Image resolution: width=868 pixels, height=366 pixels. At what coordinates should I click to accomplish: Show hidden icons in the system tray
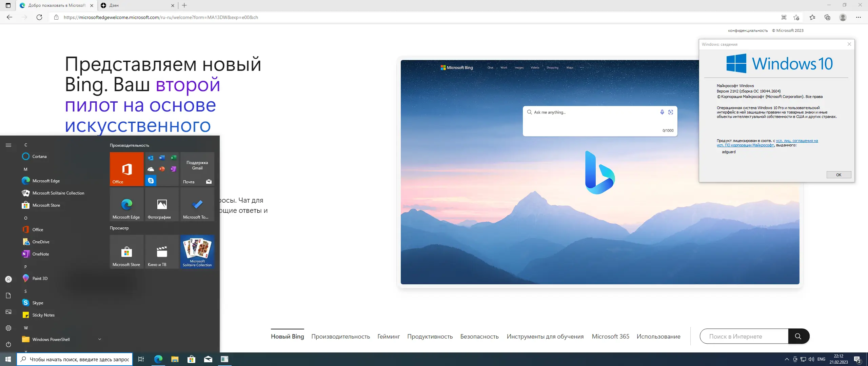(787, 359)
